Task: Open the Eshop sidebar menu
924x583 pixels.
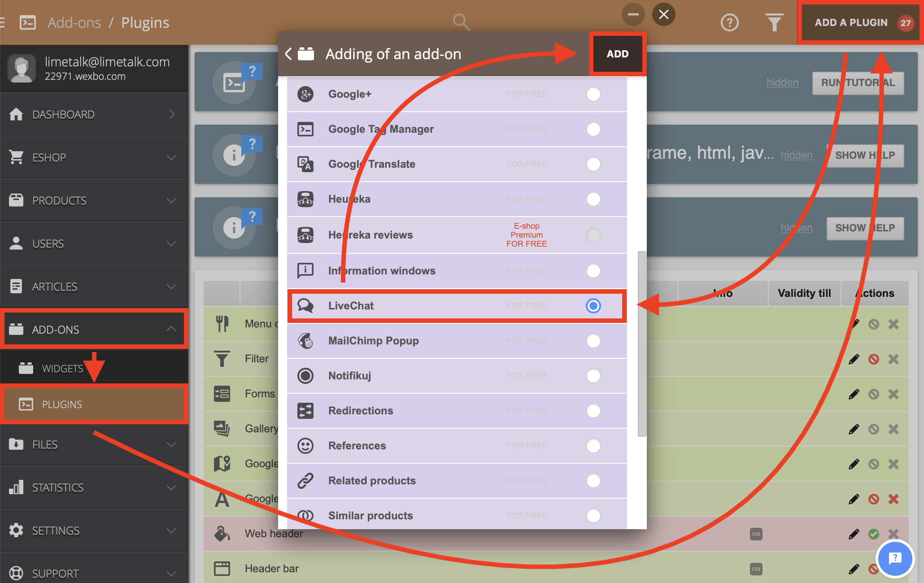Action: click(94, 157)
